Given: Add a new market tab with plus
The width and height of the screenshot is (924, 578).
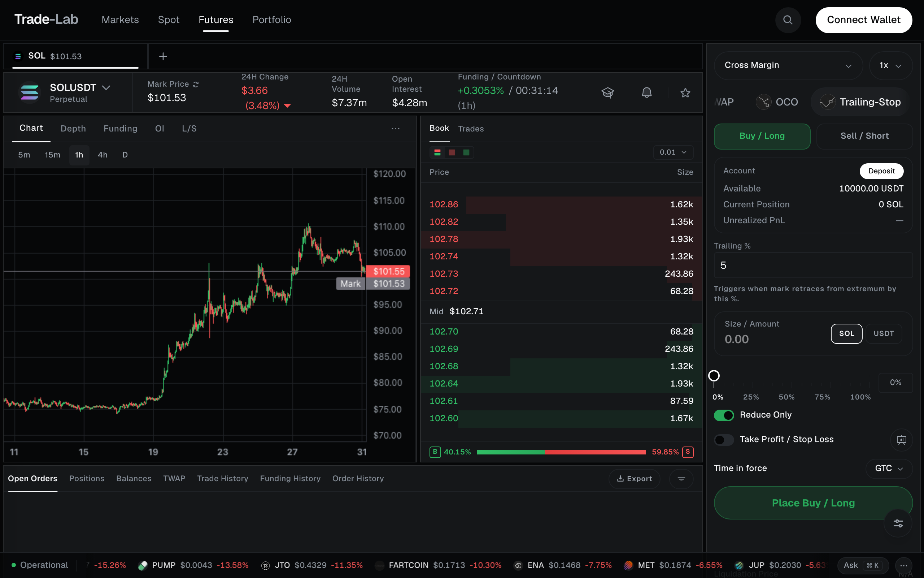Looking at the screenshot, I should (163, 57).
